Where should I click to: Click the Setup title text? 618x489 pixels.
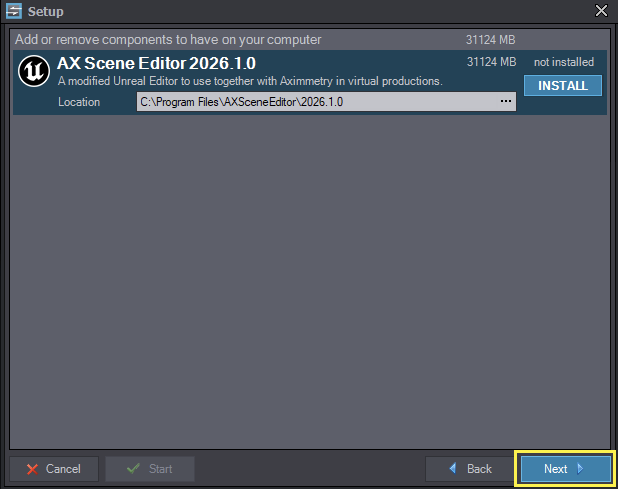(x=45, y=11)
